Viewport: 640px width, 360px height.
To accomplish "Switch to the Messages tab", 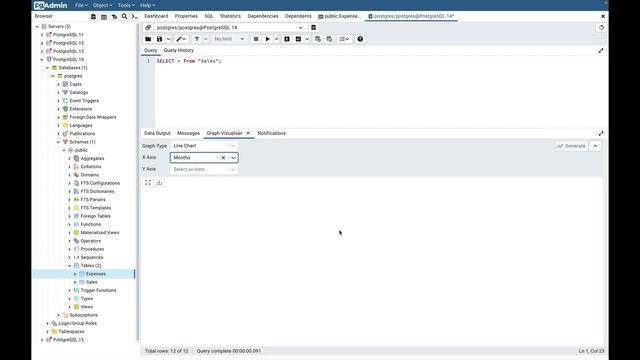I will [188, 133].
